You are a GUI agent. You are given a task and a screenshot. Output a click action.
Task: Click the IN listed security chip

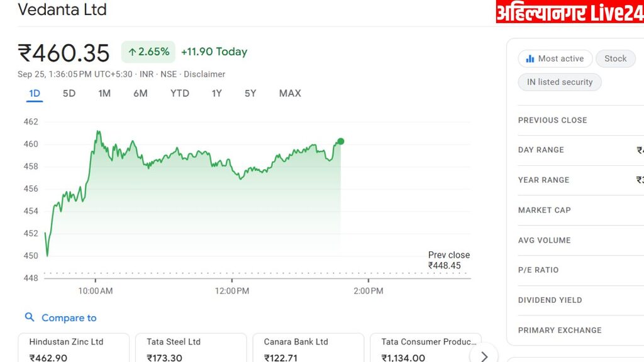point(560,82)
